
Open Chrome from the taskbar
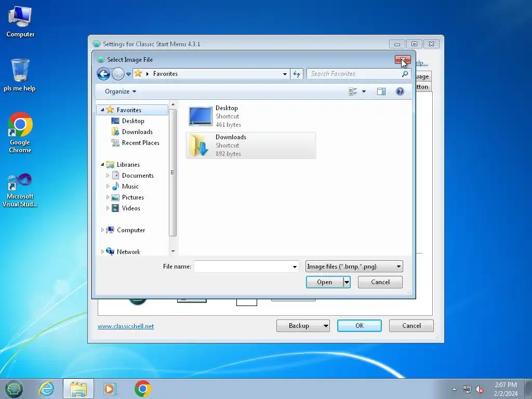pyautogui.click(x=142, y=389)
